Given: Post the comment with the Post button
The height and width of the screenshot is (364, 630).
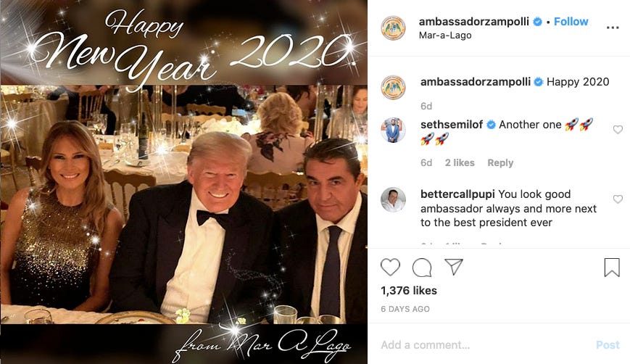Looking at the screenshot, I should [x=608, y=344].
